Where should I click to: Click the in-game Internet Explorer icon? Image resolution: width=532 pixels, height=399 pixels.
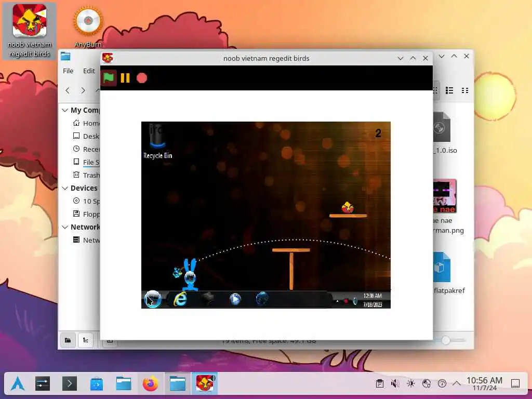click(x=180, y=299)
